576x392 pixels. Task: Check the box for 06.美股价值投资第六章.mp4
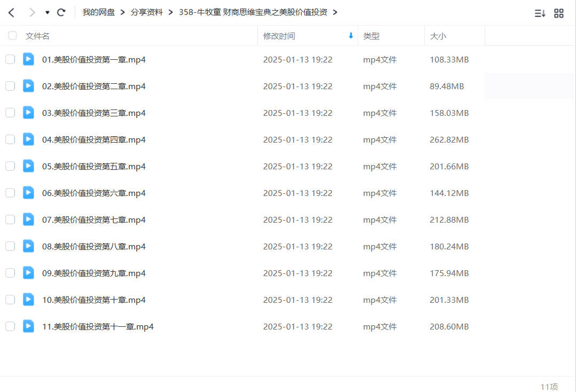pyautogui.click(x=10, y=193)
